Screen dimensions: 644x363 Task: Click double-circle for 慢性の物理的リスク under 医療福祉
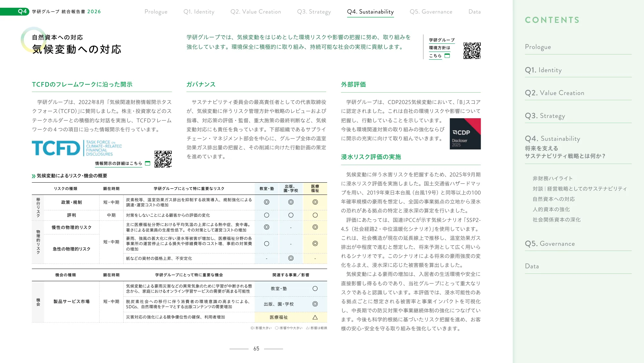tap(315, 227)
